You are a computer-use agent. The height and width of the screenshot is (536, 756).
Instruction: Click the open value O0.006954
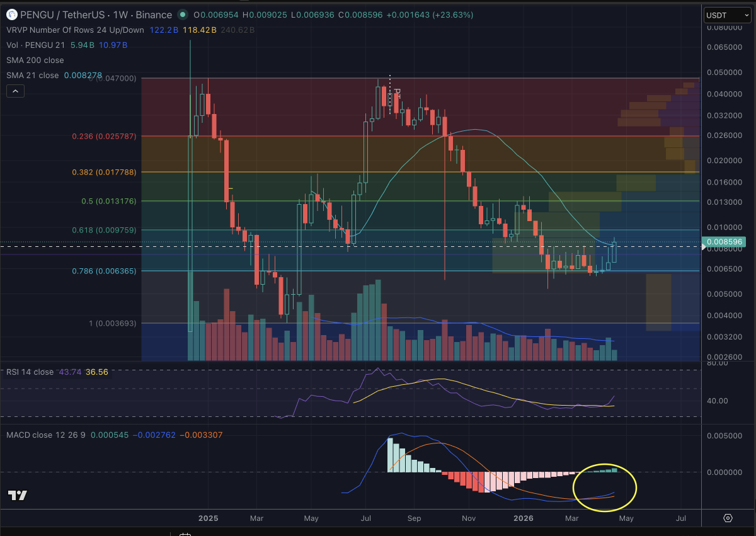217,14
